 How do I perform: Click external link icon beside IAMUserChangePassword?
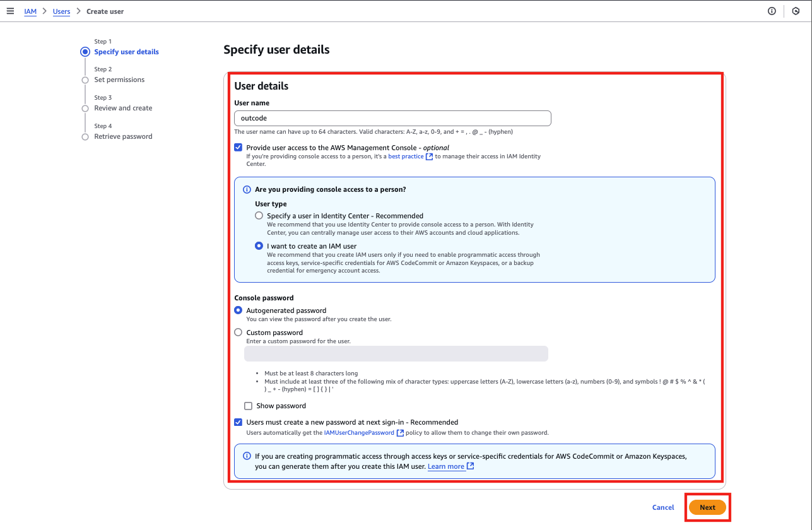coord(400,433)
